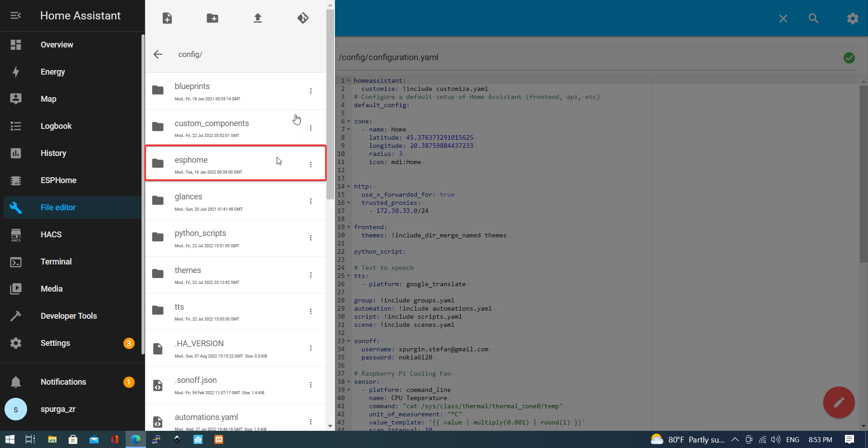The height and width of the screenshot is (448, 868).
Task: Open the .sonoff.json file
Action: pyautogui.click(x=235, y=385)
